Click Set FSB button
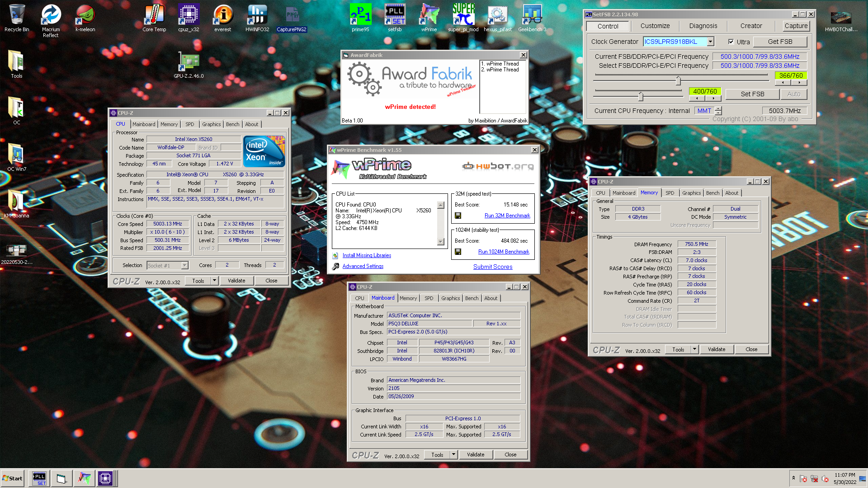This screenshot has height=488, width=868. point(752,94)
